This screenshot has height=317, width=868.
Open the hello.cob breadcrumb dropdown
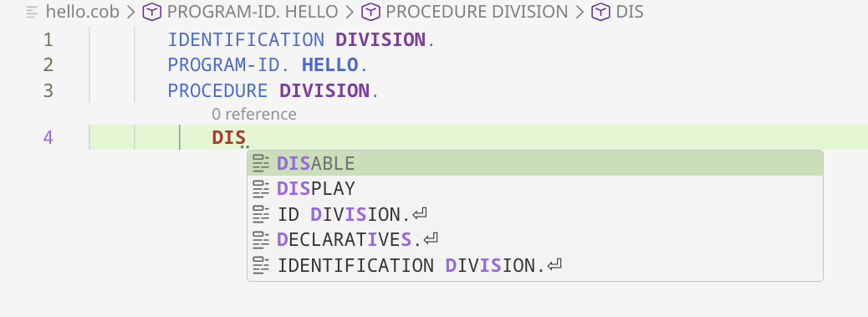coord(83,12)
